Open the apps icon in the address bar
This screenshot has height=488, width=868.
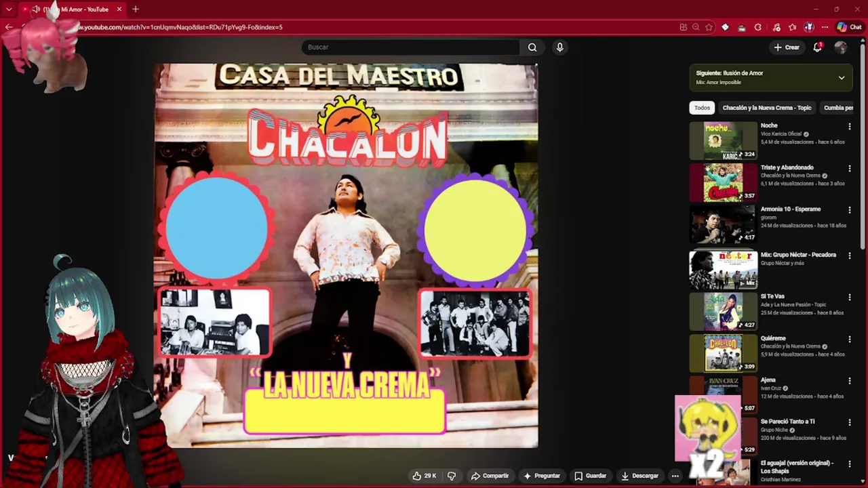(683, 27)
